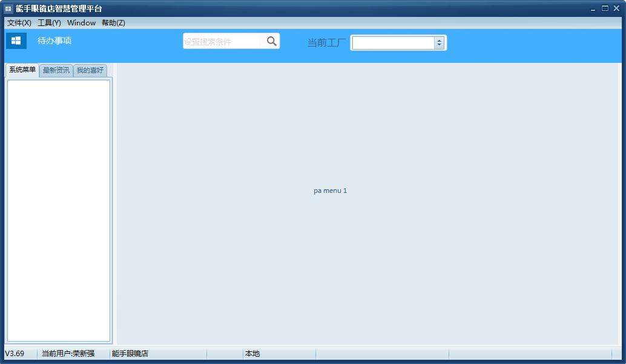
Task: Close the 能手眼镜店智慧管理平台 window
Action: 616,8
